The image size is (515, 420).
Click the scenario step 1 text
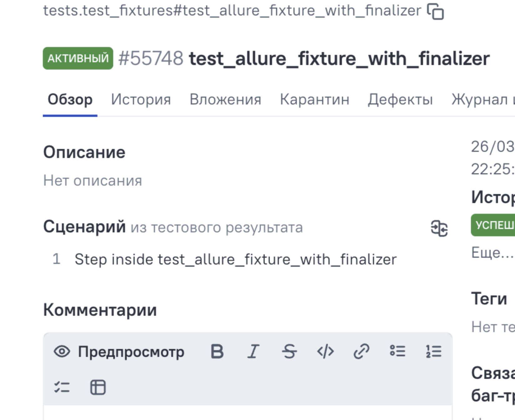236,259
